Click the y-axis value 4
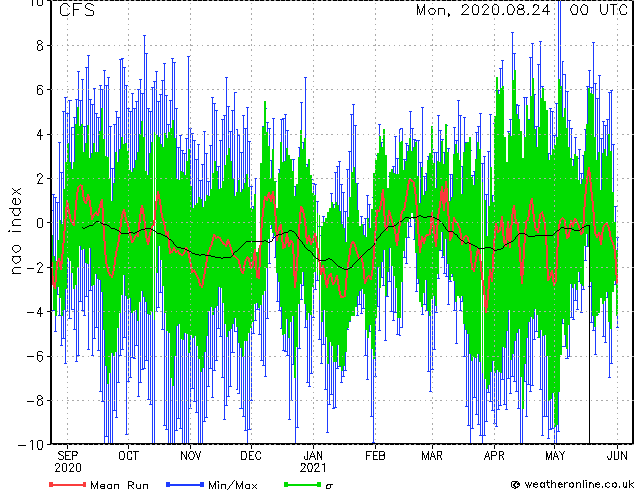This screenshot has height=490, width=634. [x=40, y=134]
